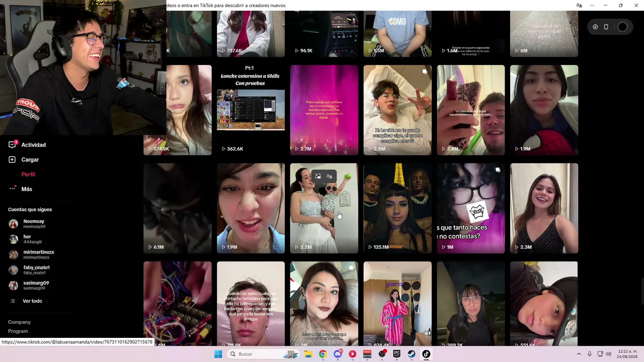Viewport: 644px width, 362px height.
Task: Play the video with 125.1M views
Action: pyautogui.click(x=397, y=208)
